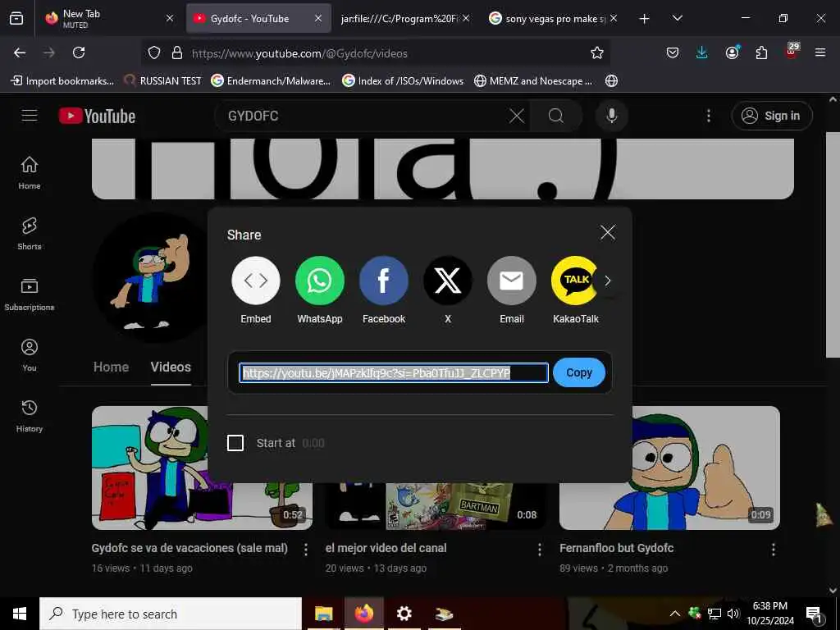Share via Email icon
The image size is (840, 630).
click(512, 281)
